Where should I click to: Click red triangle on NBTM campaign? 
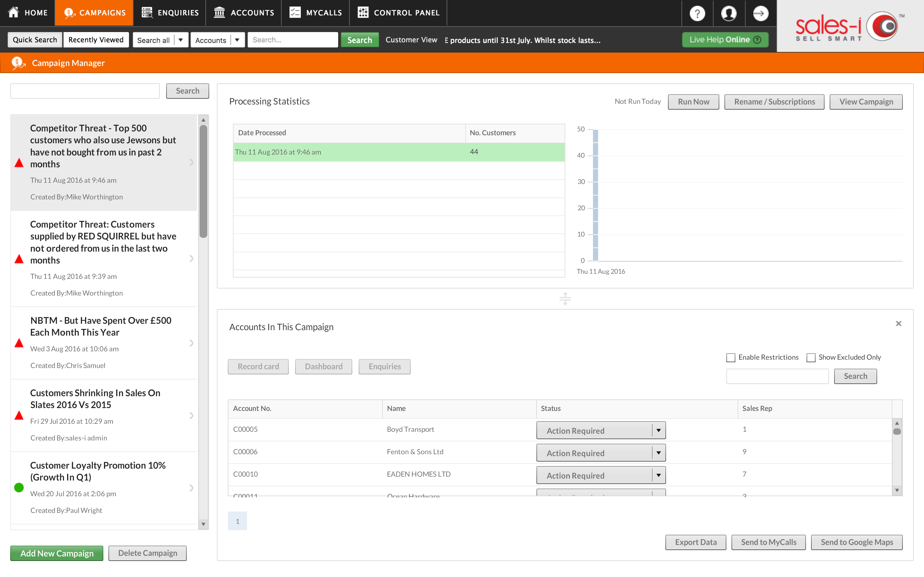tap(19, 343)
